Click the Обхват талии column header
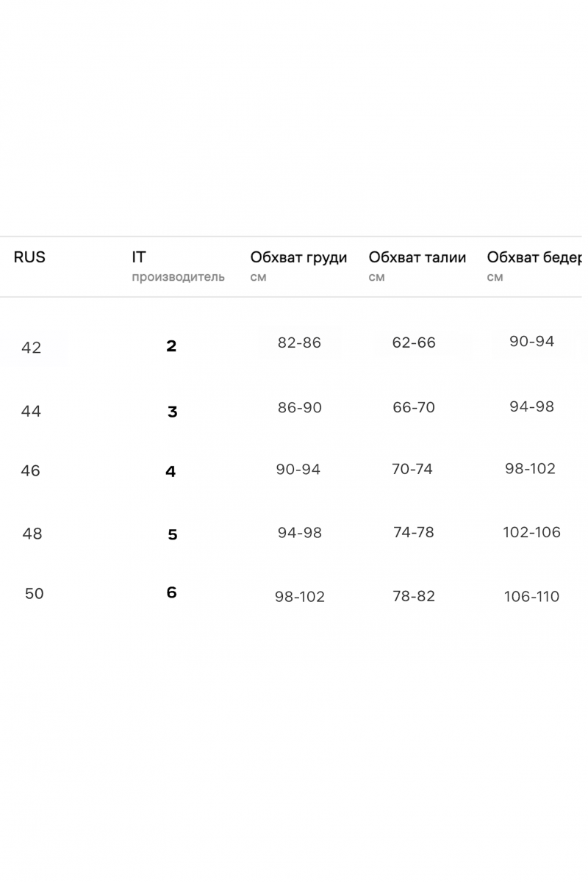The image size is (588, 882). point(417,267)
